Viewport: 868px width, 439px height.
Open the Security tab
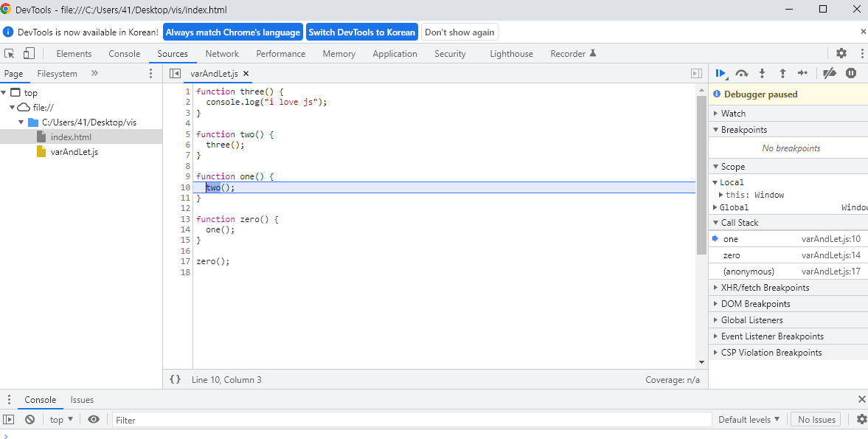point(450,54)
